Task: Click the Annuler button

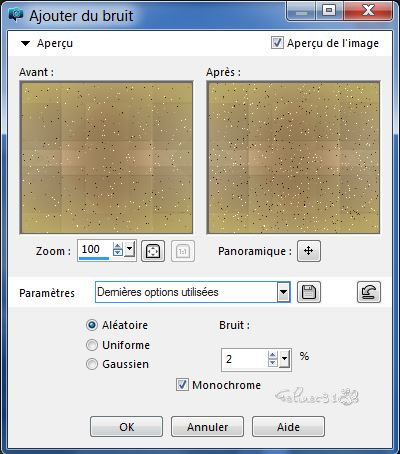Action: pyautogui.click(x=207, y=427)
